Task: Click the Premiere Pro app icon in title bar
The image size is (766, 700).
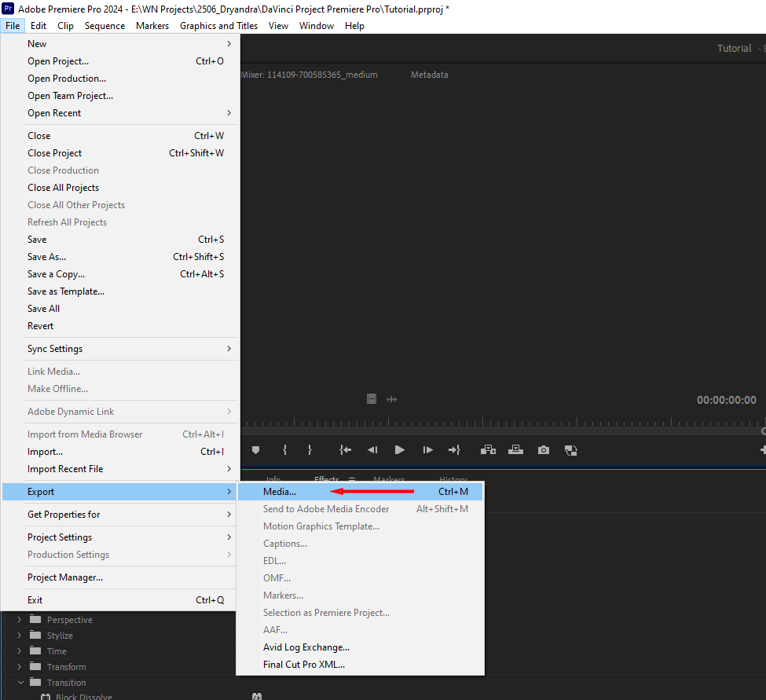Action: pos(8,9)
